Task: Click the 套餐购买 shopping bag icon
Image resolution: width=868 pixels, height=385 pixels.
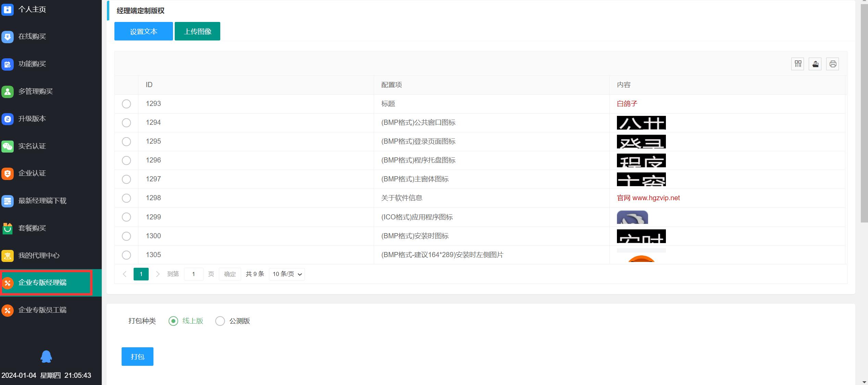Action: click(8, 228)
